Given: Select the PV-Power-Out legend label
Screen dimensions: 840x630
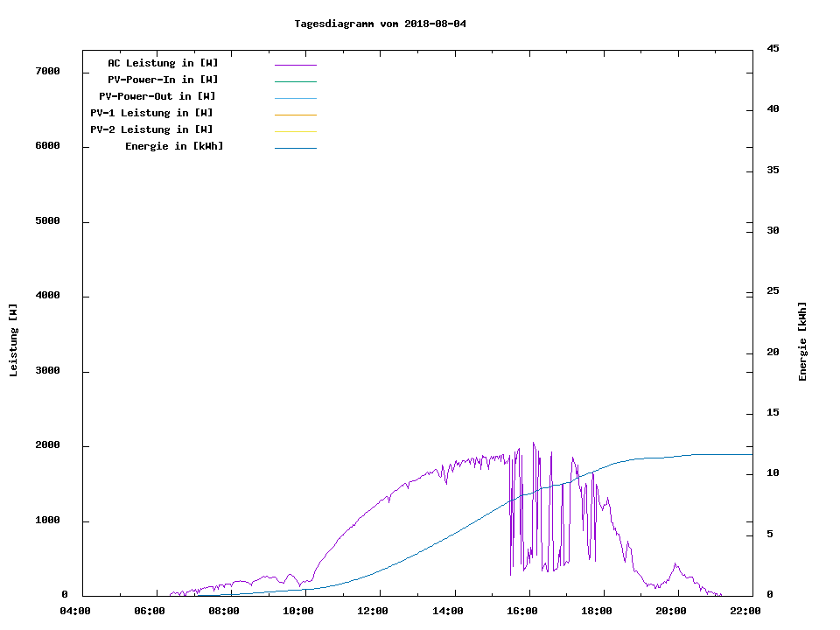Looking at the screenshot, I should (x=157, y=96).
